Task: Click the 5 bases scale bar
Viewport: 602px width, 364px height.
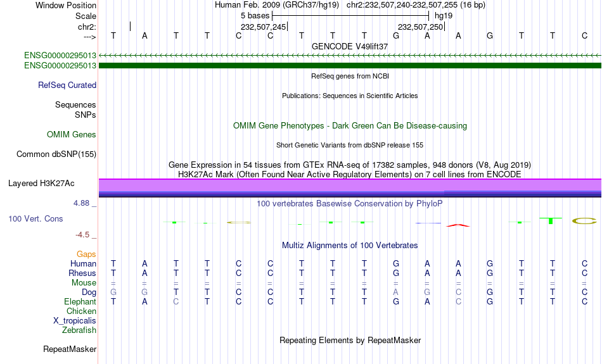Action: 350,16
